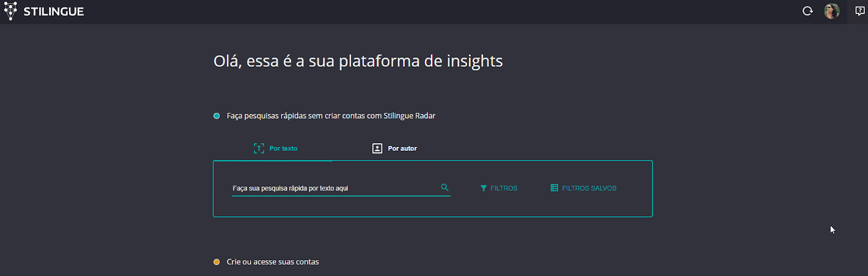Click the list icon beside FILTROS SALVOS
Image resolution: width=868 pixels, height=276 pixels.
pos(554,188)
